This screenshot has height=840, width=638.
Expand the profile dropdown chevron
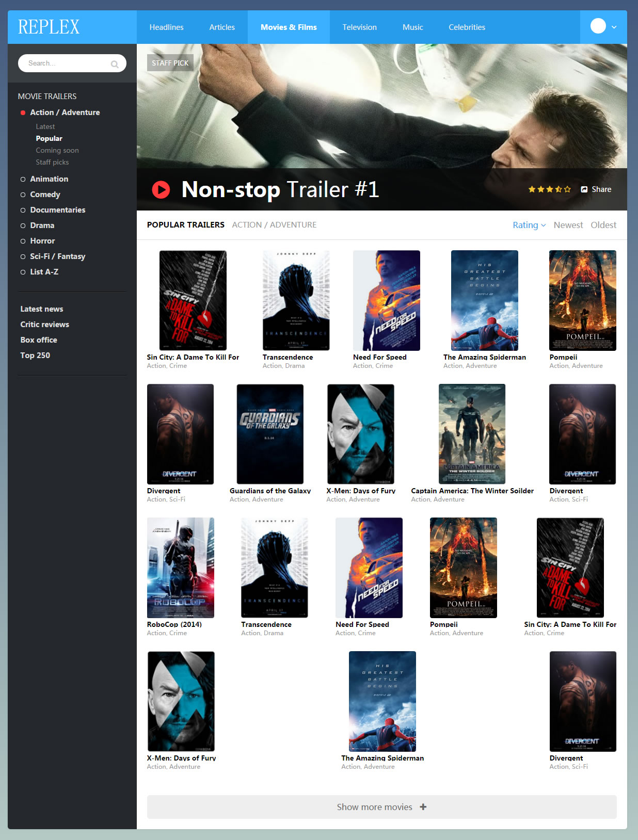click(614, 27)
